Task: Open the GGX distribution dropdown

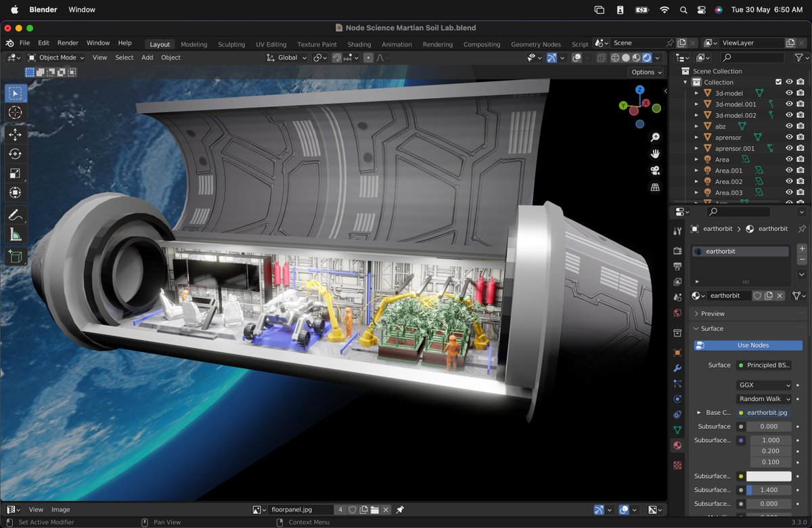Action: point(764,384)
